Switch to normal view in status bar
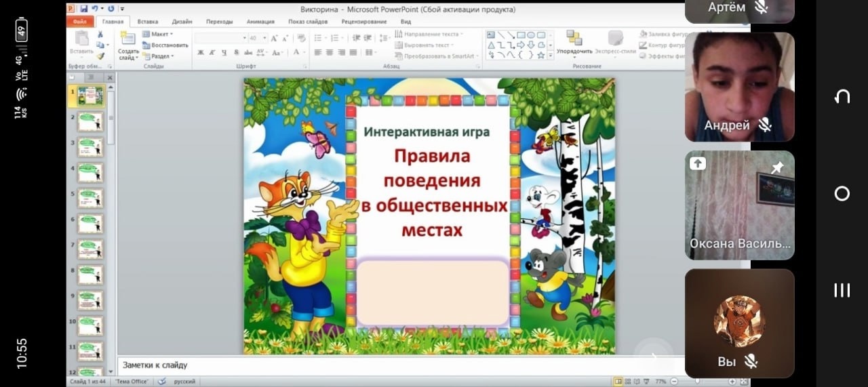This screenshot has height=387, width=868. tap(618, 382)
